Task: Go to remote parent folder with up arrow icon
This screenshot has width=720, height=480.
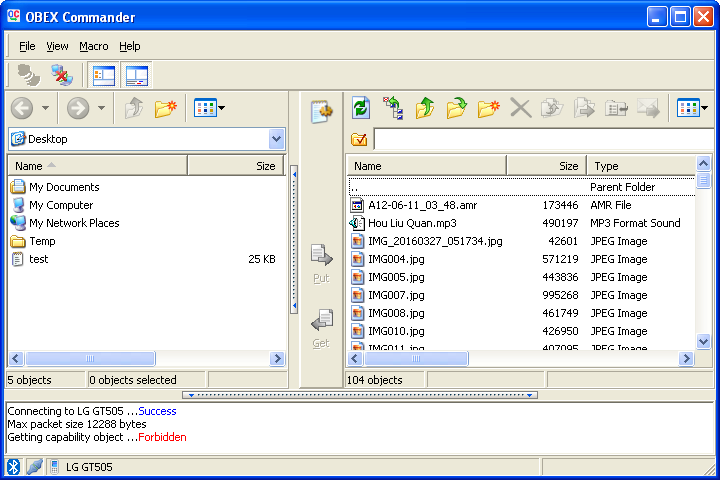Action: tap(425, 108)
